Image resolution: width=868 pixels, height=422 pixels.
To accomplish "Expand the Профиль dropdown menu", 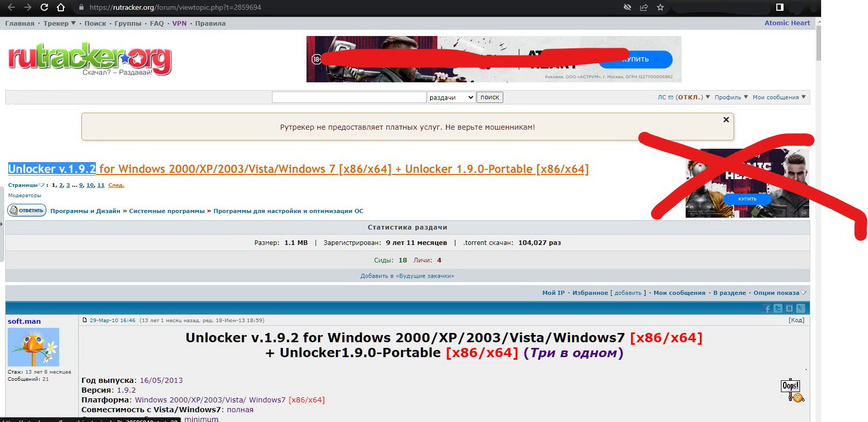I will (730, 97).
